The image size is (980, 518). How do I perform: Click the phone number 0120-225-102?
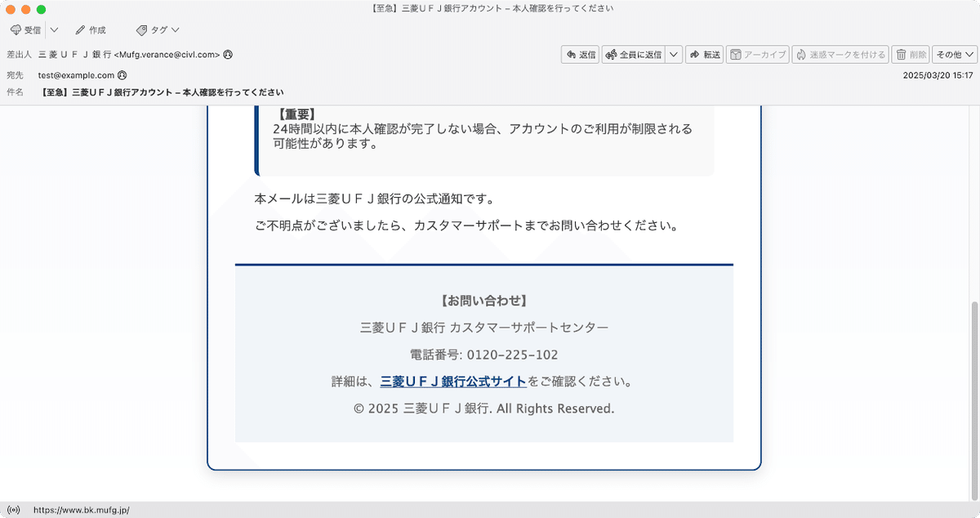click(512, 355)
